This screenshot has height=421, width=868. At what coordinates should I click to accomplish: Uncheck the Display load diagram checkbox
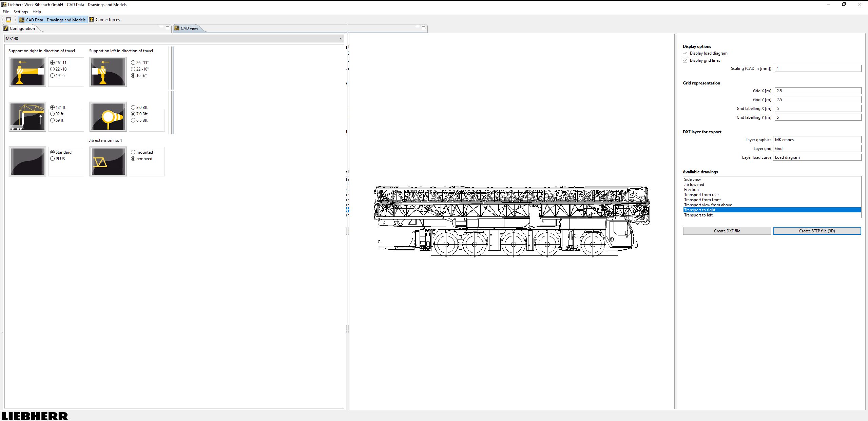685,53
